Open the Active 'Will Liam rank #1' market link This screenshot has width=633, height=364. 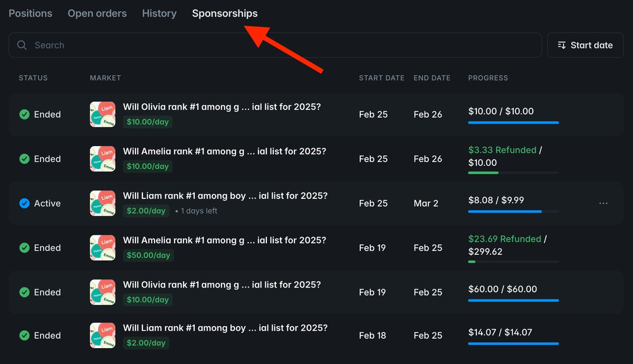(225, 196)
